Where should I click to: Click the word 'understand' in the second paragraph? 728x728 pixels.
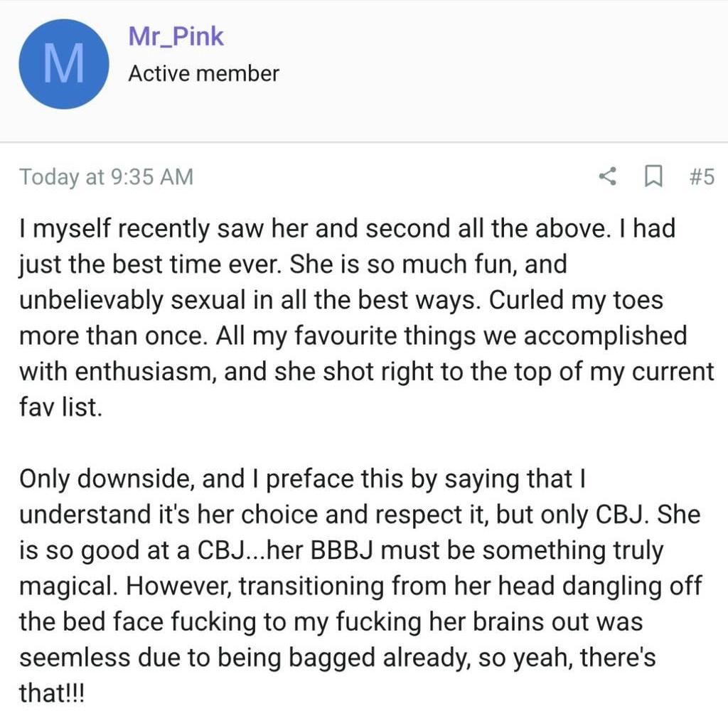(85, 515)
